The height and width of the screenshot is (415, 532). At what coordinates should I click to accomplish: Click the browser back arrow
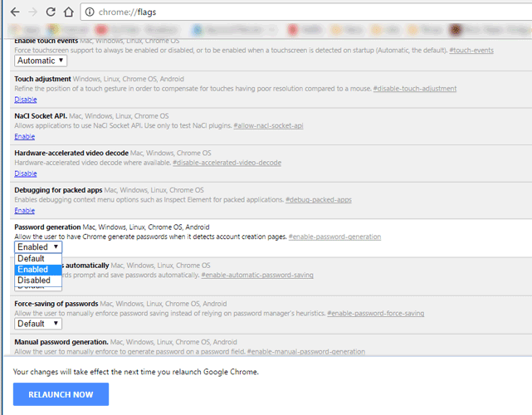pos(15,12)
